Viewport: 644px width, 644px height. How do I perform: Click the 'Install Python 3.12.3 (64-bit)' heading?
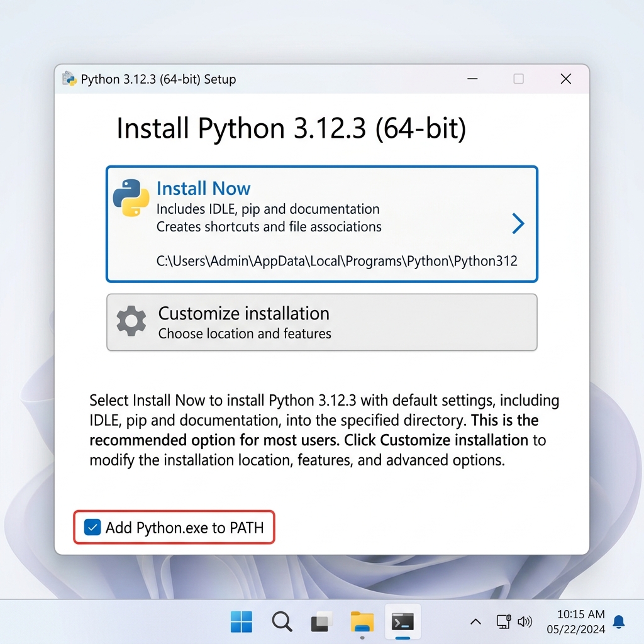click(291, 128)
